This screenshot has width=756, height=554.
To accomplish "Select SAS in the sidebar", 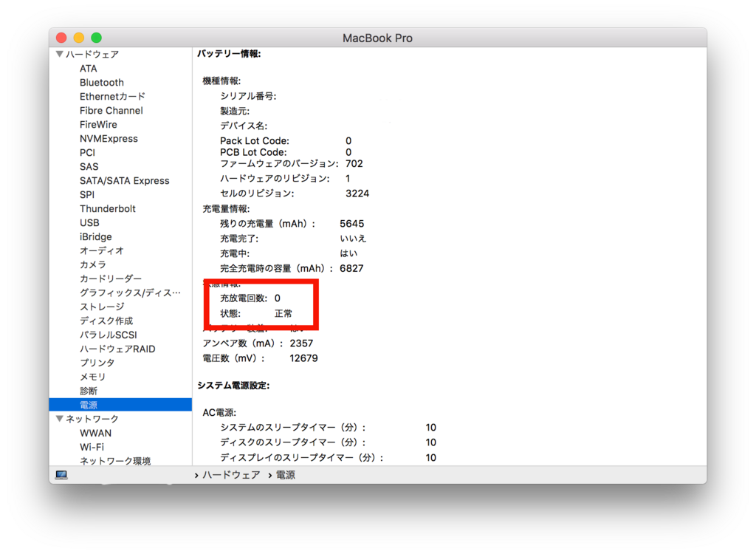I will pyautogui.click(x=89, y=166).
